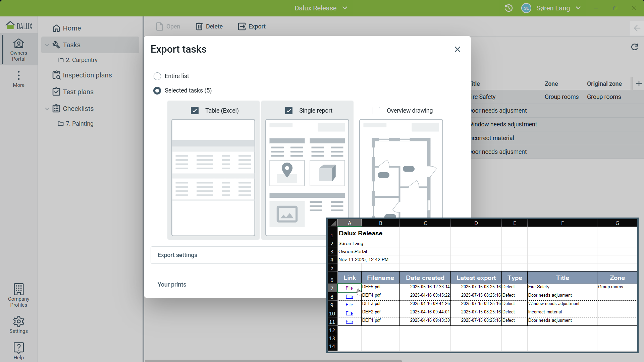Open the history clock icon

[509, 8]
